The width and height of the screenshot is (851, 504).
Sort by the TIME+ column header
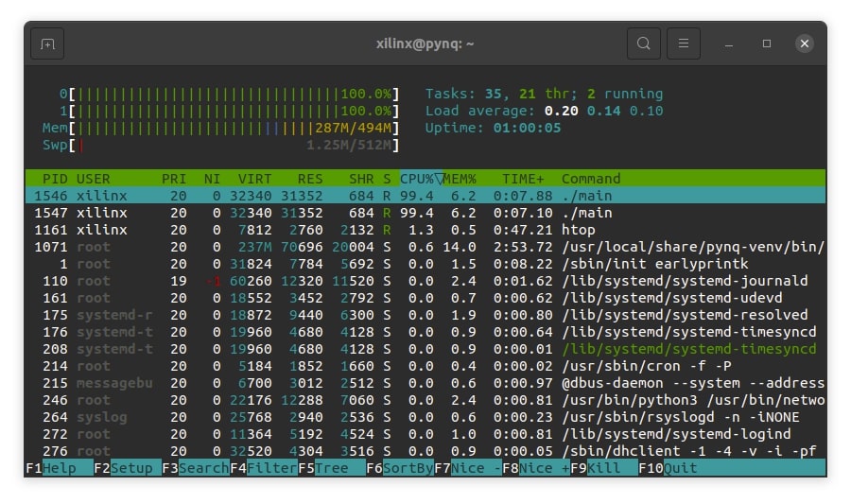point(523,179)
